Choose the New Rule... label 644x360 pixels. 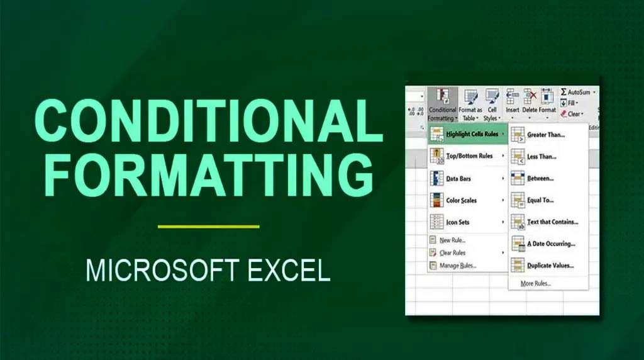point(452,240)
